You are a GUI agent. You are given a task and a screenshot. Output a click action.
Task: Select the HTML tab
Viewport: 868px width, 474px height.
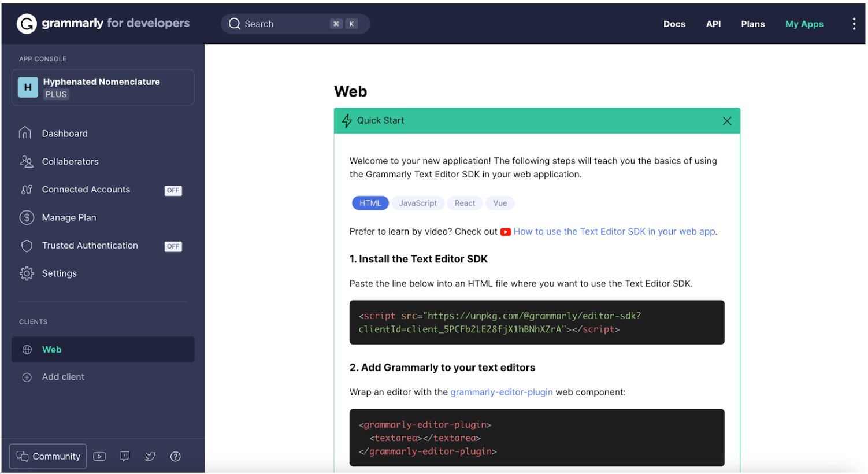pos(370,203)
